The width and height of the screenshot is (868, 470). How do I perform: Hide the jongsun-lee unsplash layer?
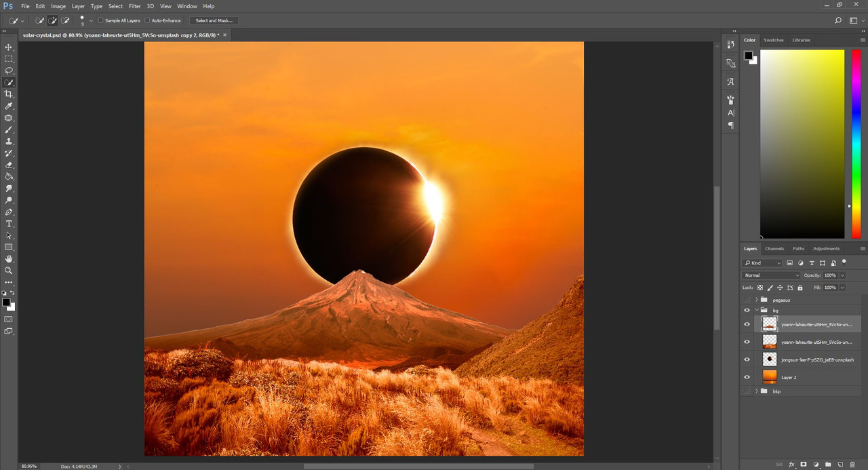click(747, 359)
